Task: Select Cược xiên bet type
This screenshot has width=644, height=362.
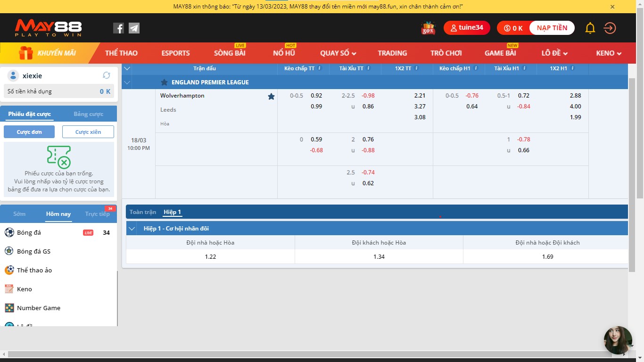Action: click(88, 132)
